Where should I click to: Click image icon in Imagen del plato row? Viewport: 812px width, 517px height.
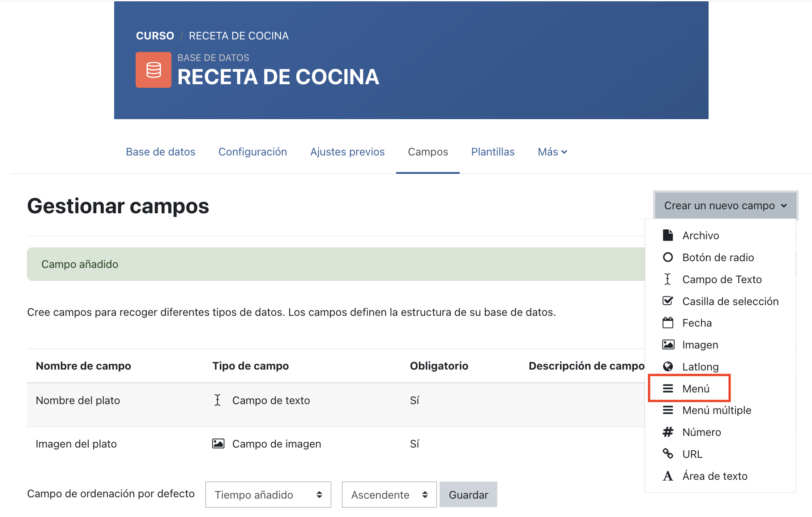tap(218, 444)
